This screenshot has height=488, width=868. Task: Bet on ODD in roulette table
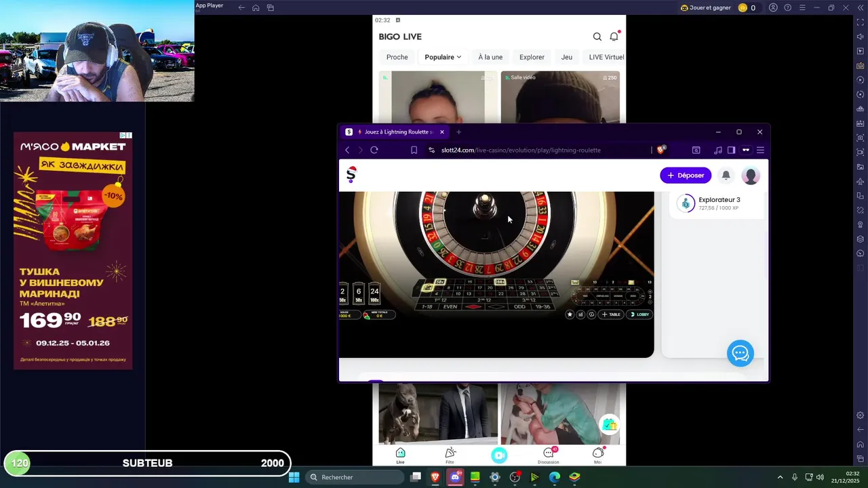[x=519, y=307]
